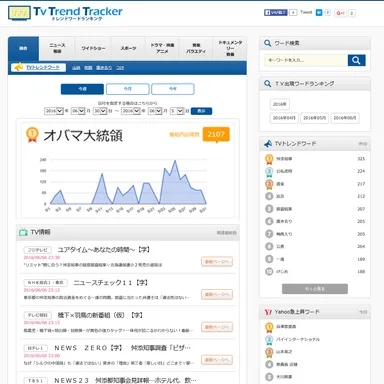Switch to the ワイドショー tab

point(93,48)
